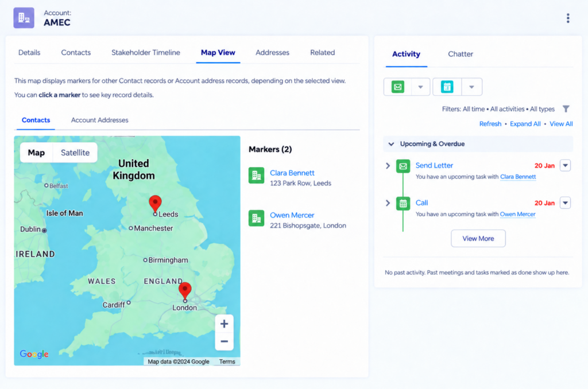This screenshot has height=389, width=588.
Task: Click the '123 Park Row, Leeds' address
Action: pyautogui.click(x=300, y=183)
